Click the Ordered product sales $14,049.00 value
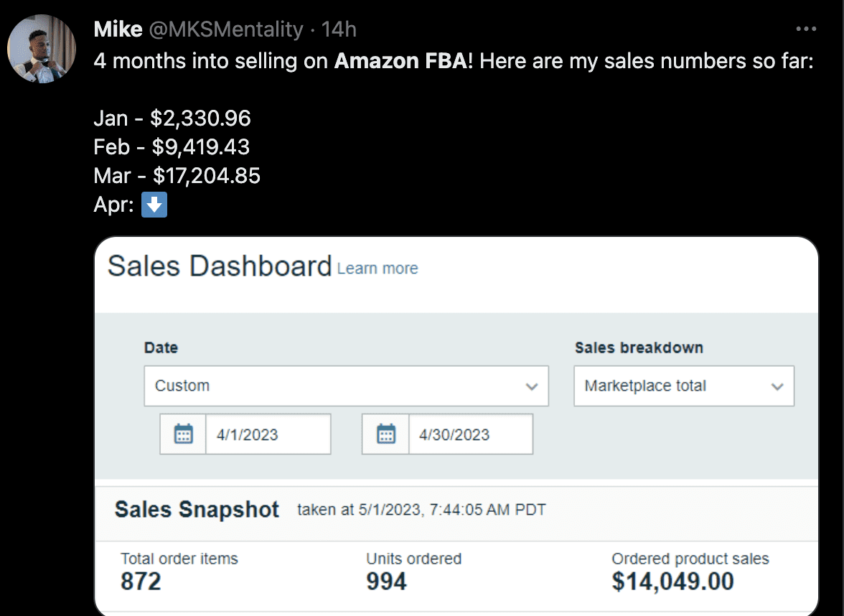The width and height of the screenshot is (844, 616). (672, 581)
